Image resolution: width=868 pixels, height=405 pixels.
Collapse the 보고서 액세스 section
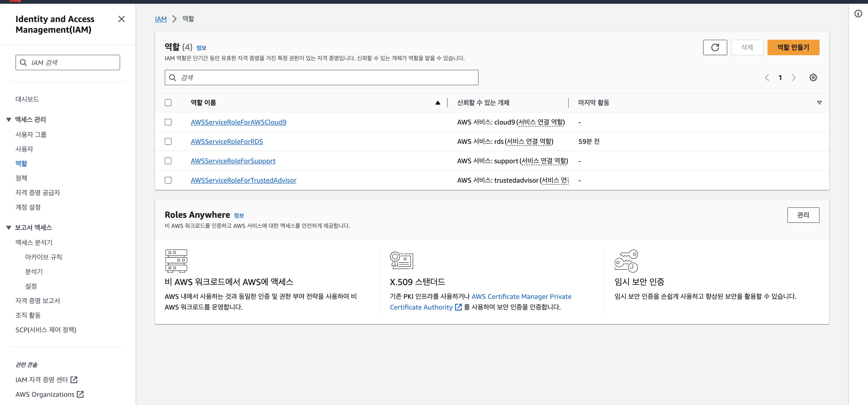9,227
